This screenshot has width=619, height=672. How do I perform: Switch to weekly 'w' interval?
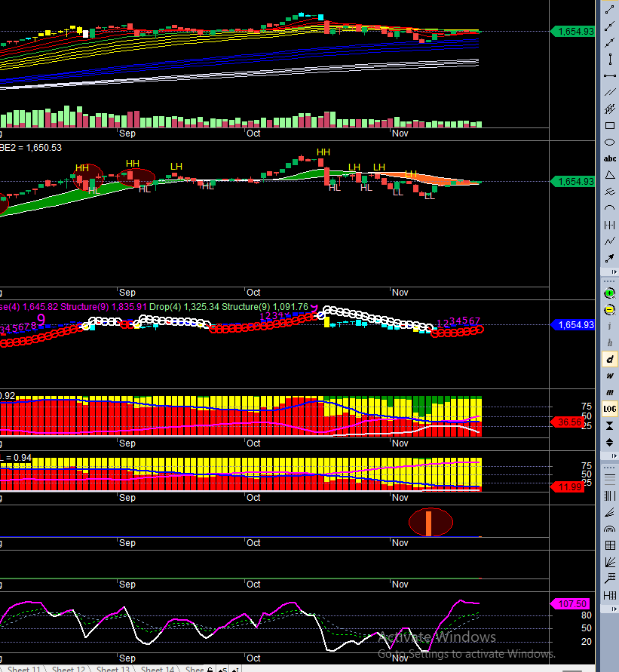click(x=610, y=376)
